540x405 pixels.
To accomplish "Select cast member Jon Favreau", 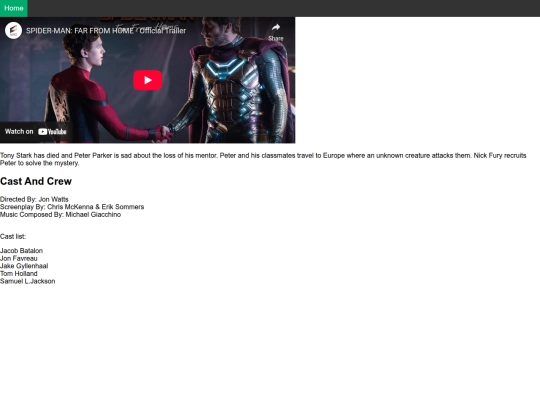I will click(x=19, y=258).
